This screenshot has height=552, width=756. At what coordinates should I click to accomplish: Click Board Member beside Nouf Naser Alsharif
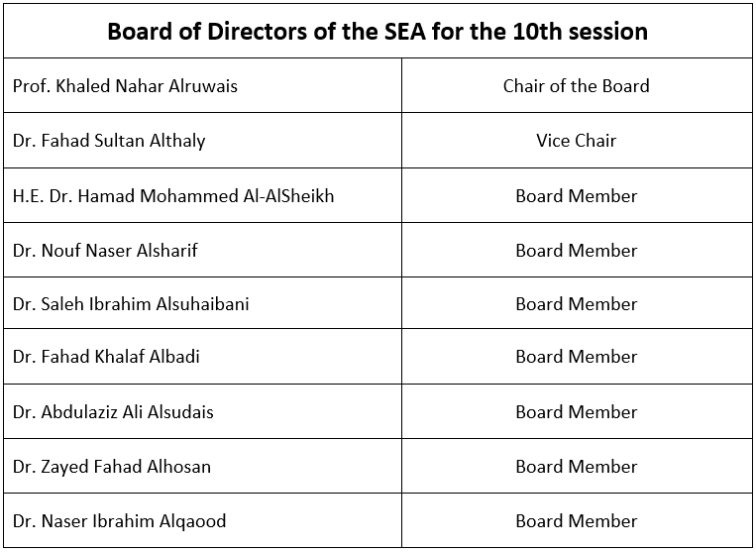(576, 250)
